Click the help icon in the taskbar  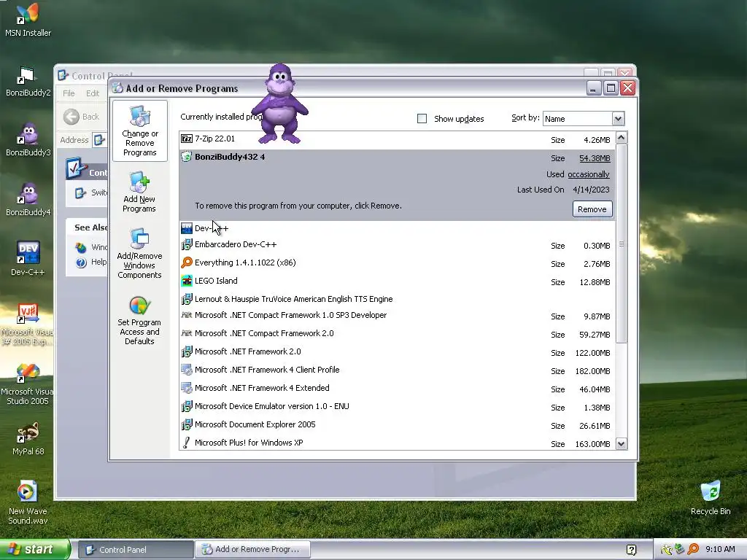631,550
